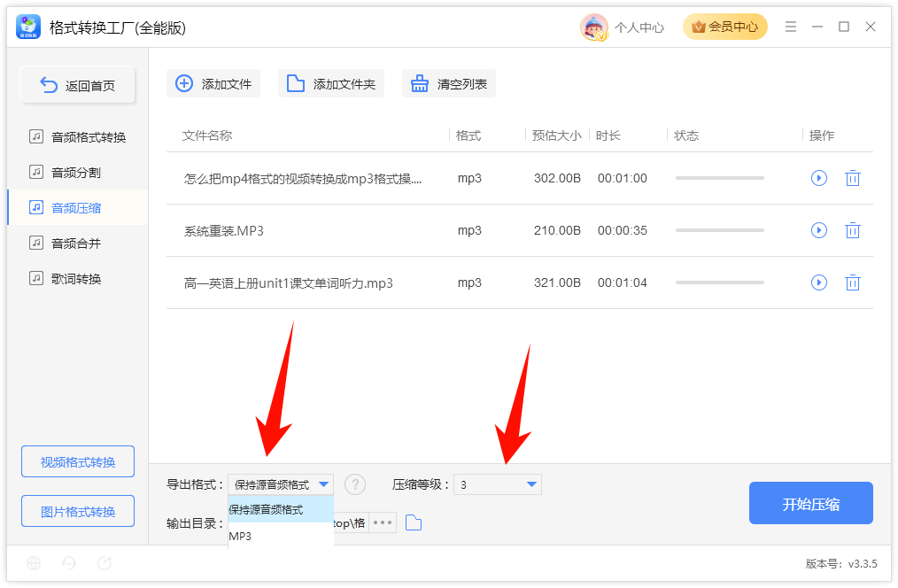Switch to 图片格式转换
The image size is (898, 588).
[x=78, y=511]
